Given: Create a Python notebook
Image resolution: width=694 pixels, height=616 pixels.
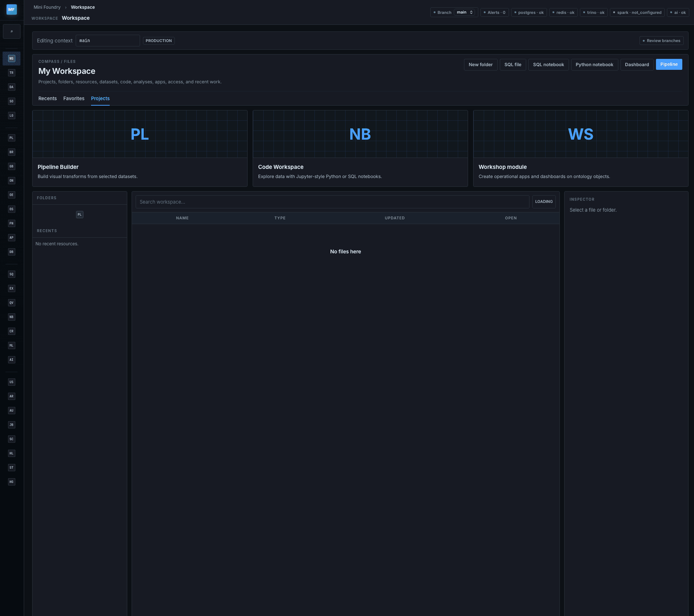Looking at the screenshot, I should (x=594, y=64).
